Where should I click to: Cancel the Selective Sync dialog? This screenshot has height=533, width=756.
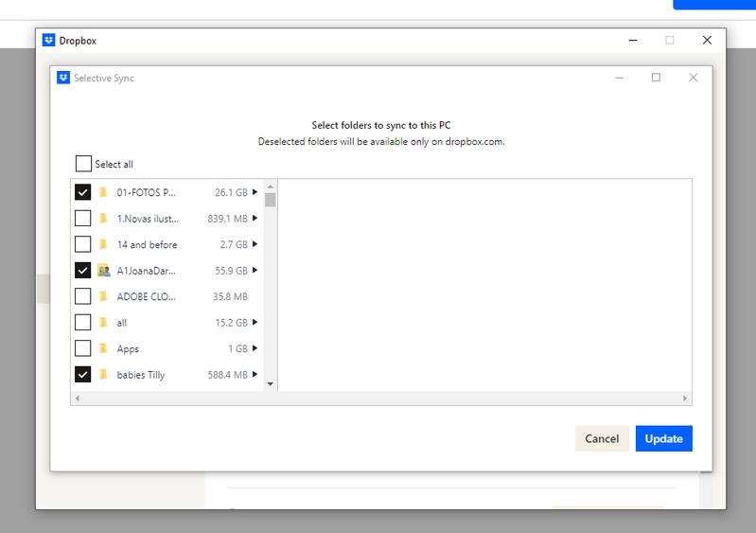[x=602, y=438]
